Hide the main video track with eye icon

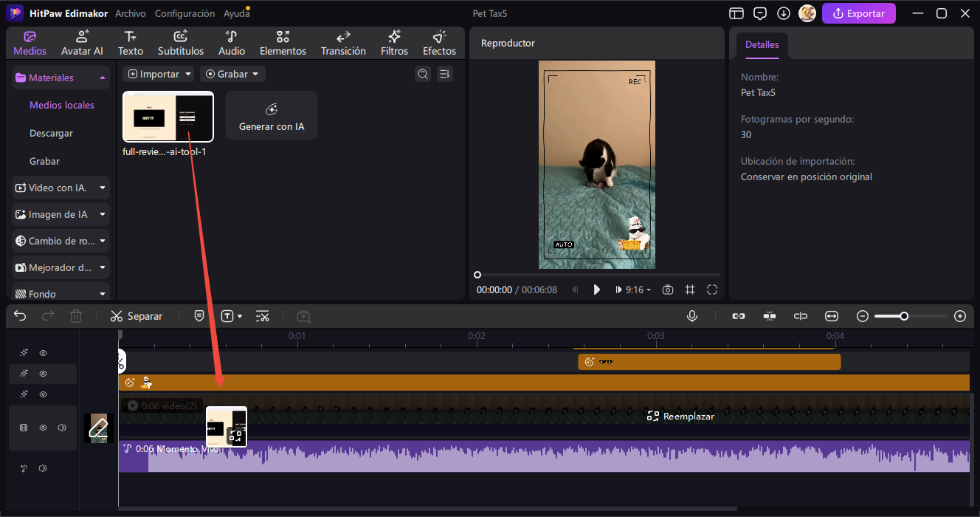(43, 428)
